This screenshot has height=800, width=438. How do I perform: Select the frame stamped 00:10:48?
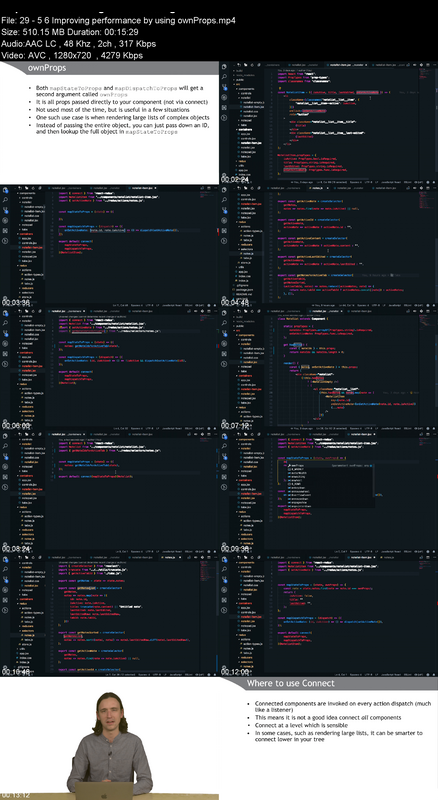point(109,616)
